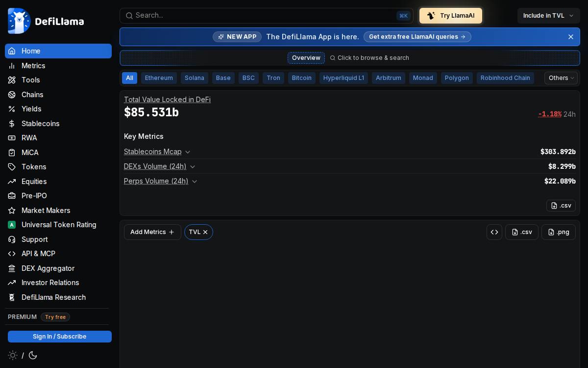Click Total Value Locked in DeFi label
Screen dimensions: 588x368
(x=167, y=100)
